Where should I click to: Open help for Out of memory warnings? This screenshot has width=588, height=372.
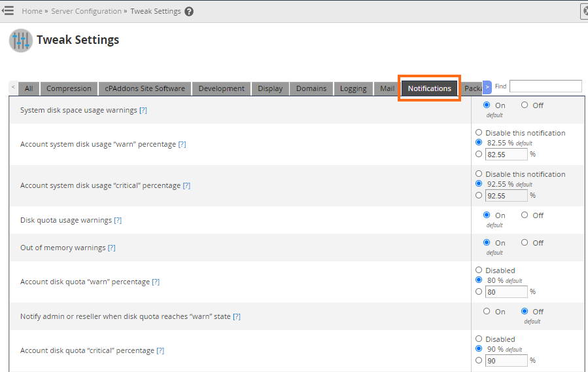111,248
